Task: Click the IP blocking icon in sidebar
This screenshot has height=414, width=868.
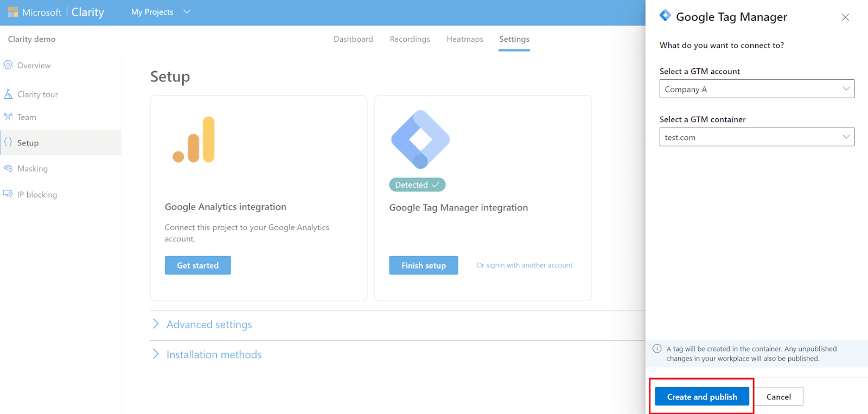Action: click(8, 194)
